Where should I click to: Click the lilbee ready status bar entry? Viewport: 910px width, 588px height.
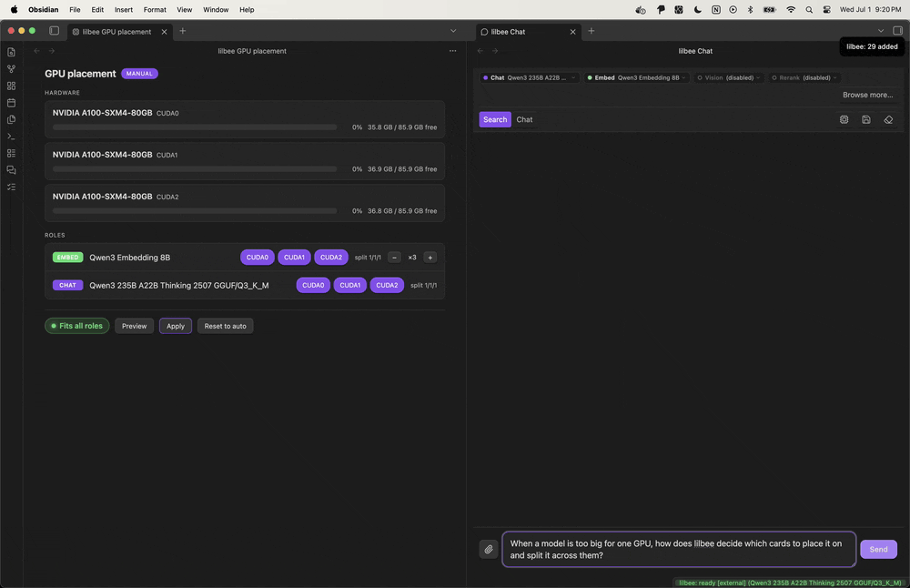point(790,583)
